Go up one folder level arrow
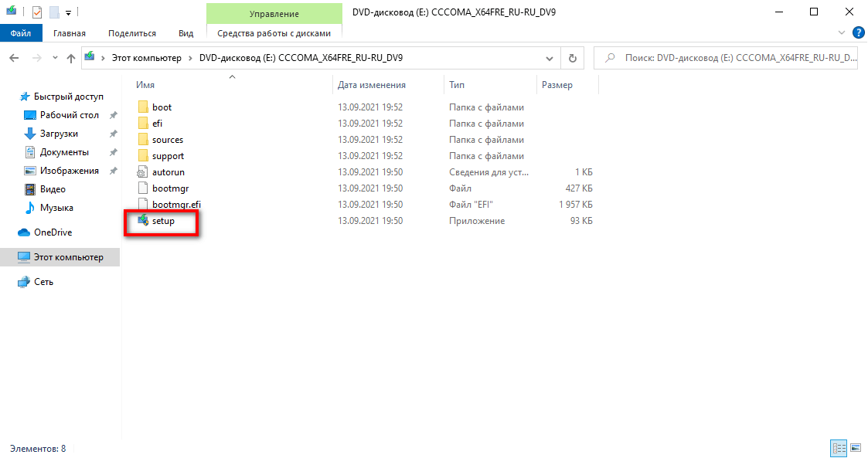Image resolution: width=868 pixels, height=458 pixels. tap(71, 58)
